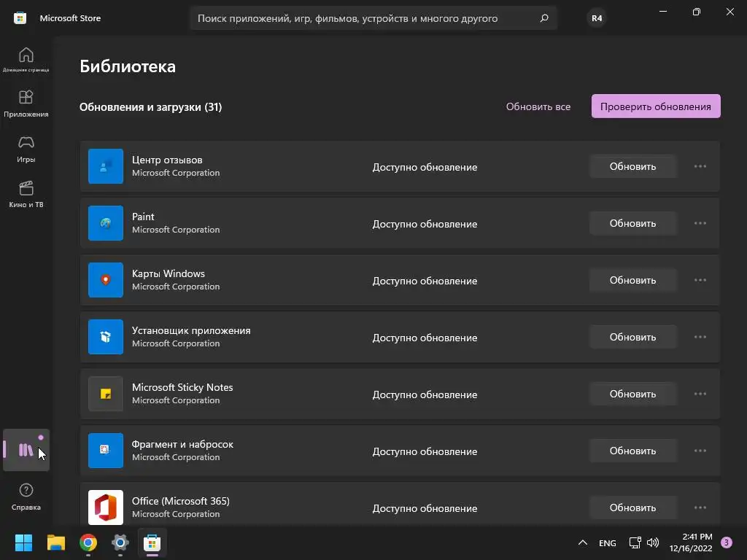This screenshot has width=747, height=560.
Task: Select the Library icon in sidebar
Action: pyautogui.click(x=26, y=449)
